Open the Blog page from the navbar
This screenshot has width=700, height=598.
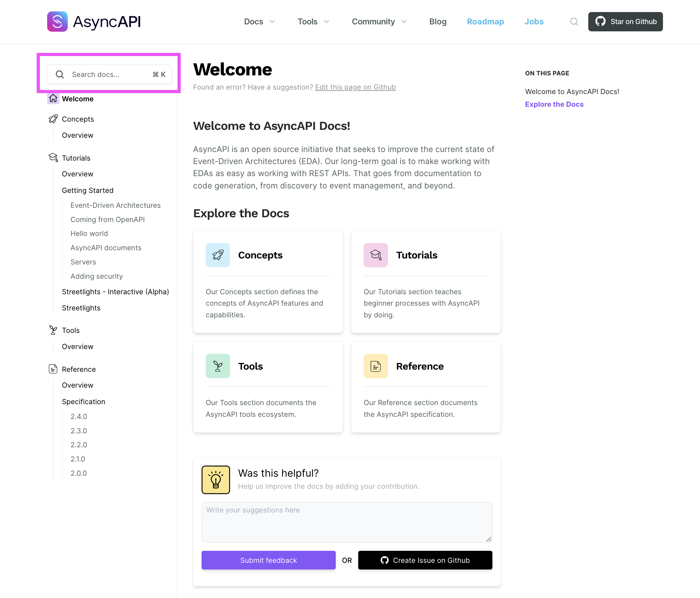pos(437,21)
